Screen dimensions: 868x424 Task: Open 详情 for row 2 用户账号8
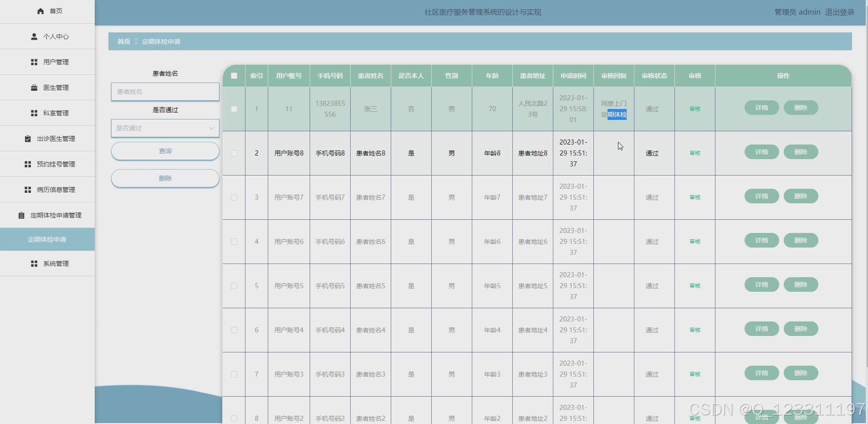click(761, 152)
